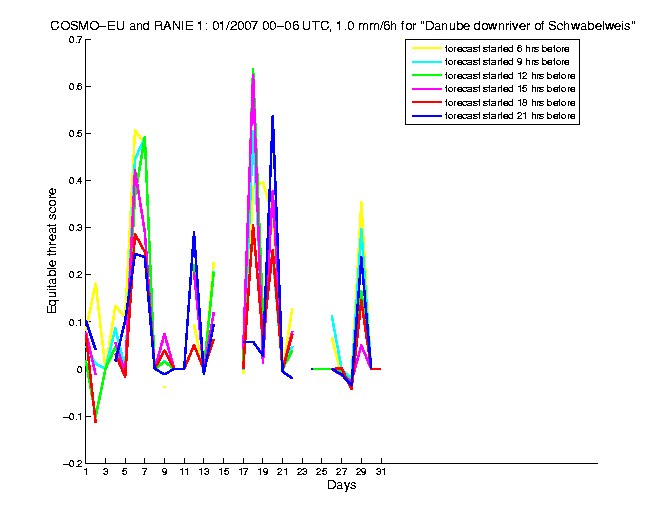Click the yellow legend line sample
The width and height of the screenshot is (660, 520).
click(x=426, y=49)
